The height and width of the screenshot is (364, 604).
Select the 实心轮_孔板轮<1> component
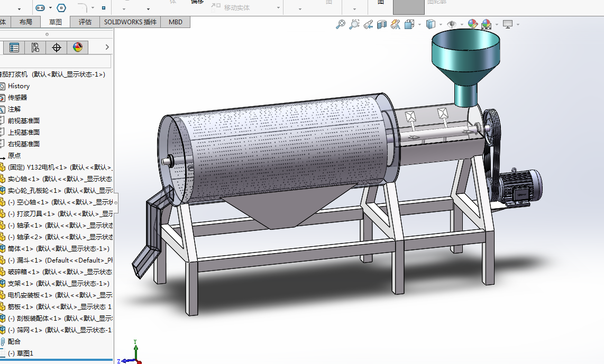(x=60, y=191)
